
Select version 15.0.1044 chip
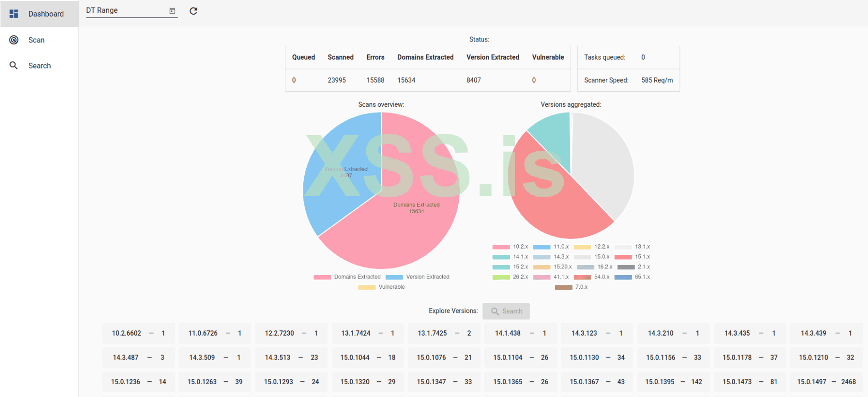click(x=368, y=357)
